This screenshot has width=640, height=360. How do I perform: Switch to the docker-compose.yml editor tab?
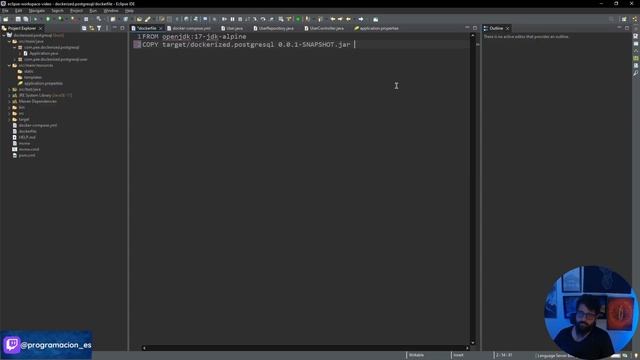pyautogui.click(x=189, y=28)
